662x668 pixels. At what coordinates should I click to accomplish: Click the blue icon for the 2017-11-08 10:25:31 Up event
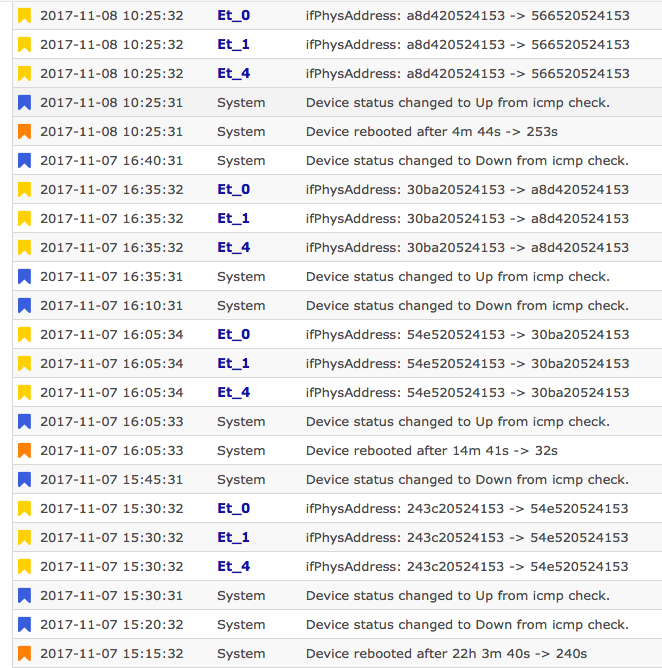[25, 102]
